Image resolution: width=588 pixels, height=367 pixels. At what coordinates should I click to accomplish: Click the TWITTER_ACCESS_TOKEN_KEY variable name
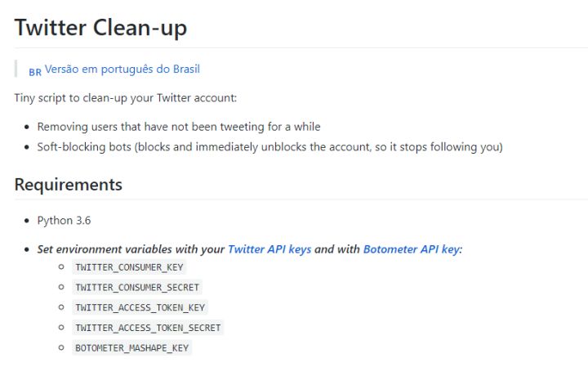click(140, 307)
